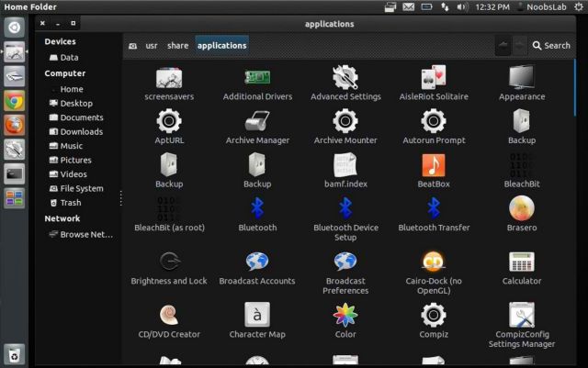Select Broadcast Preferences globe icon
This screenshot has width=588, height=368.
(x=345, y=262)
